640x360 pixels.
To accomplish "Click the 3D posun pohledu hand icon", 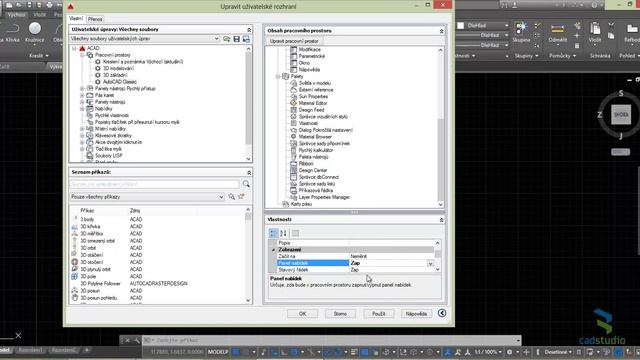I will [x=75, y=298].
